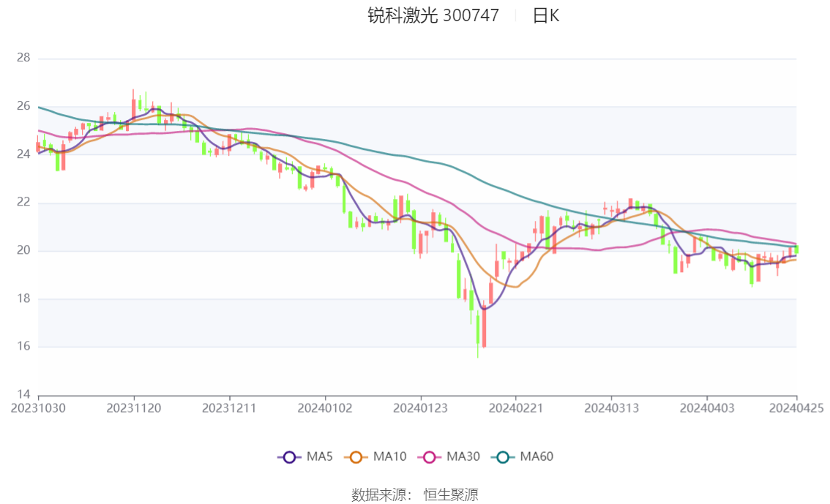Hide the MA10 series via its label

(389, 457)
